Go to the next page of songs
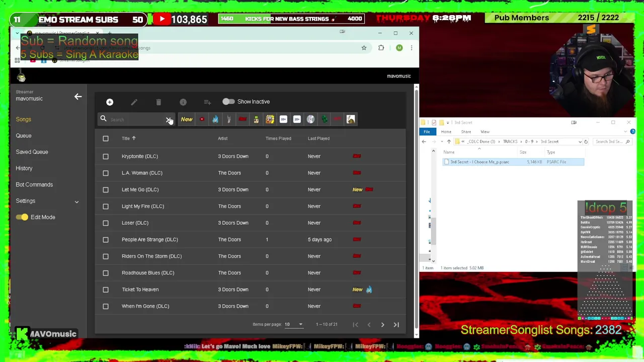This screenshot has height=362, width=644. pyautogui.click(x=382, y=325)
